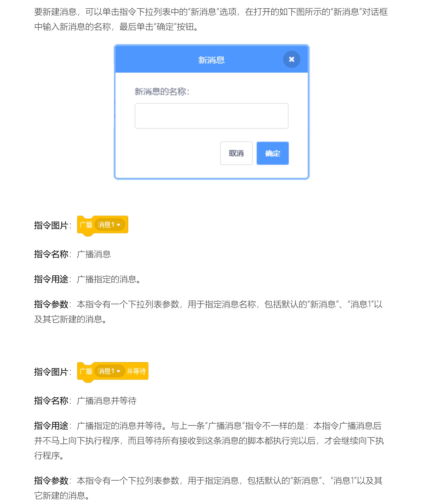The image size is (423, 504).
Task: Select the 广播消息并等待 command name text
Action: tap(107, 401)
